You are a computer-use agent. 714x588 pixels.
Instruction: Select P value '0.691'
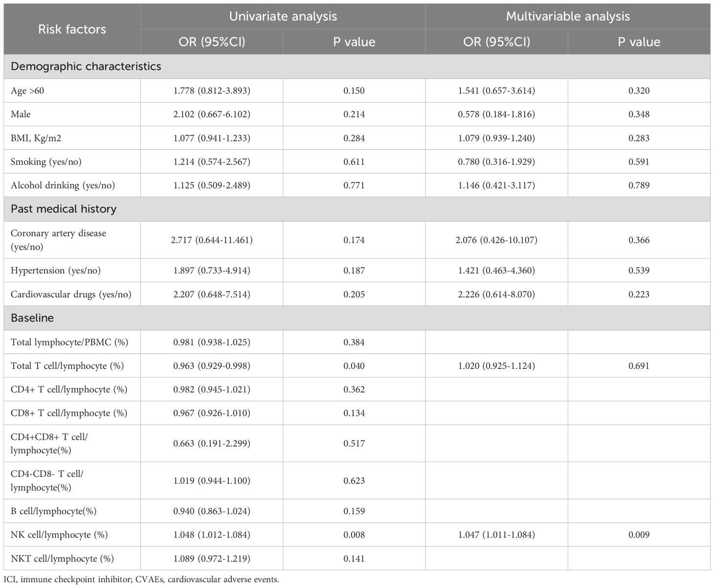tap(639, 366)
